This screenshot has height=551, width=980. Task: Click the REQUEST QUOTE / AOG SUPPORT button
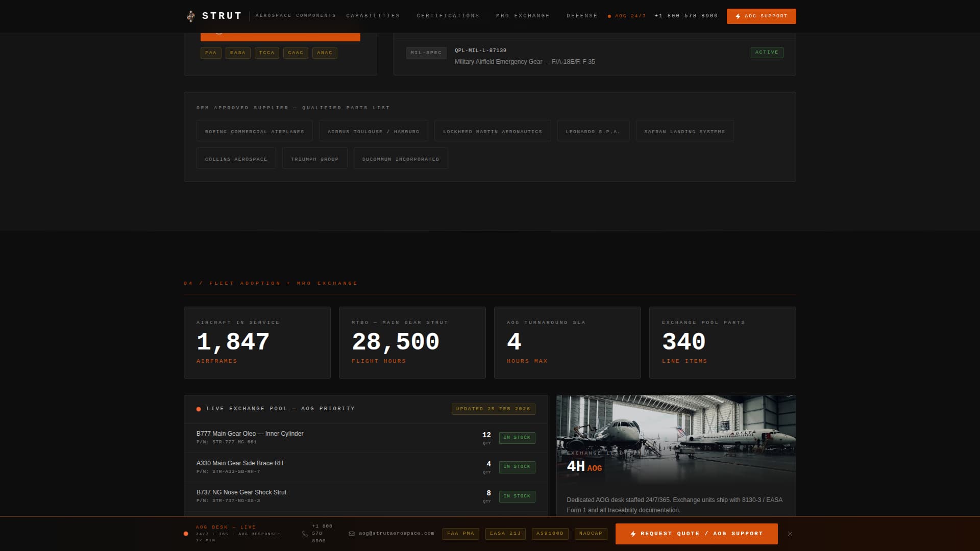pyautogui.click(x=696, y=534)
